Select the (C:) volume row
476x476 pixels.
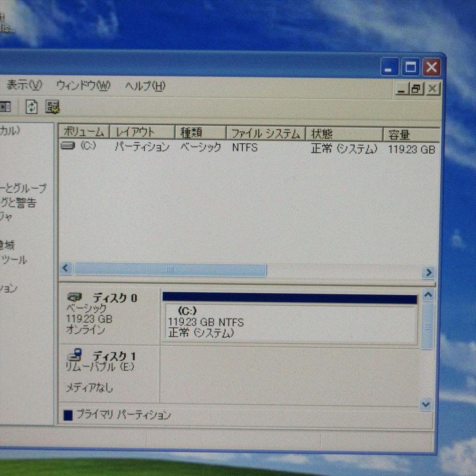pyautogui.click(x=190, y=148)
